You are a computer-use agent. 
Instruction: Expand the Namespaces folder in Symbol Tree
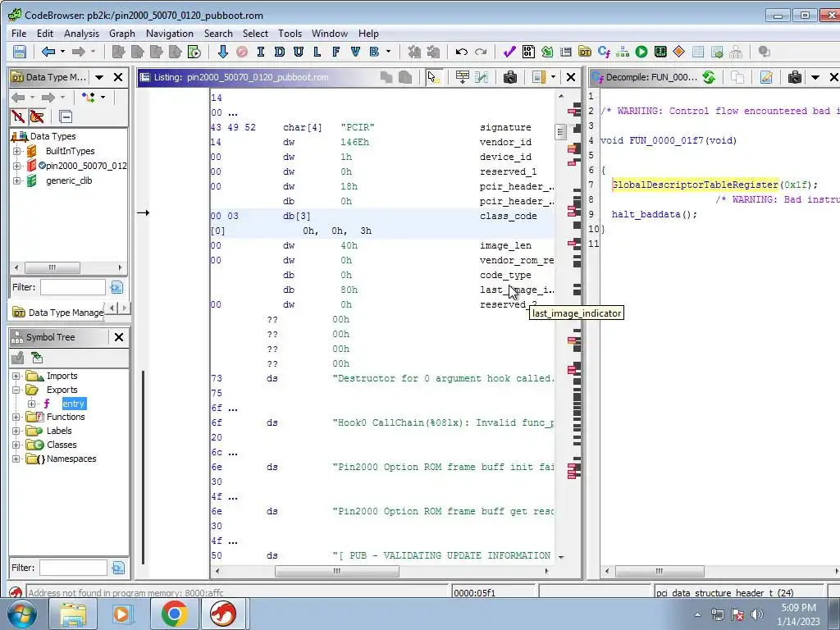(16, 459)
